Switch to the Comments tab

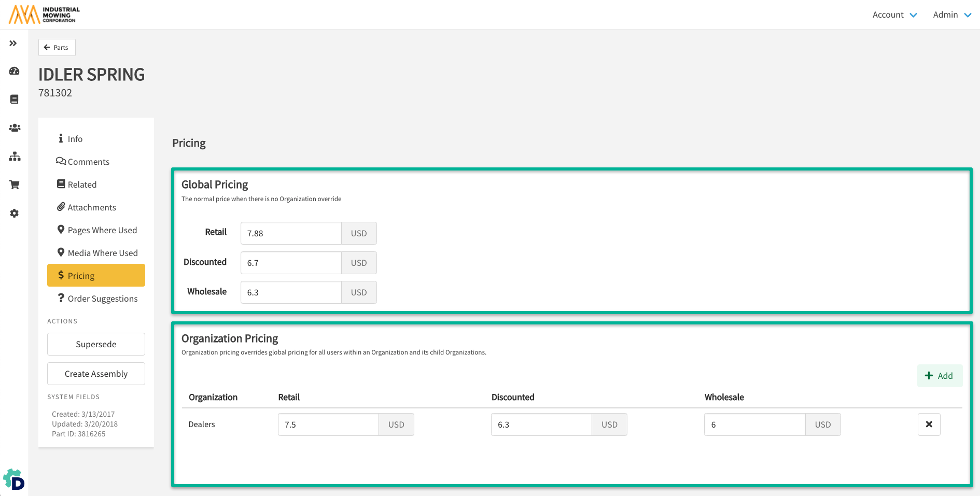click(88, 162)
